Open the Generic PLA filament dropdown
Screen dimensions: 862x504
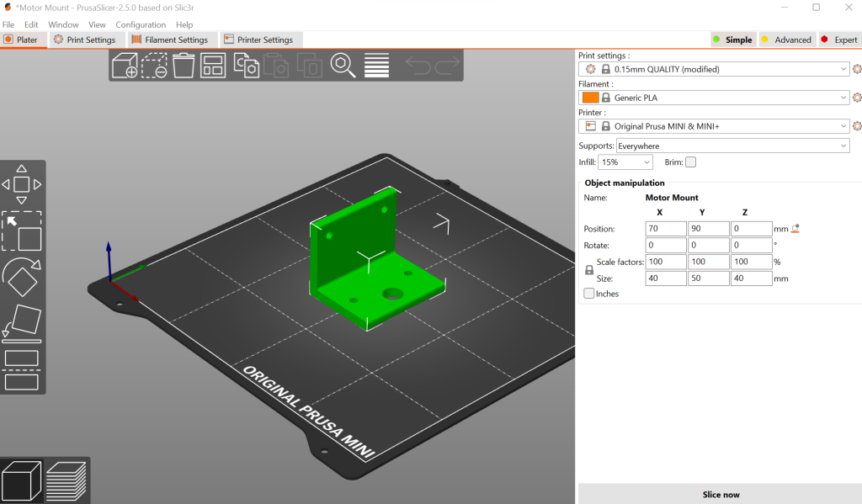tap(714, 98)
